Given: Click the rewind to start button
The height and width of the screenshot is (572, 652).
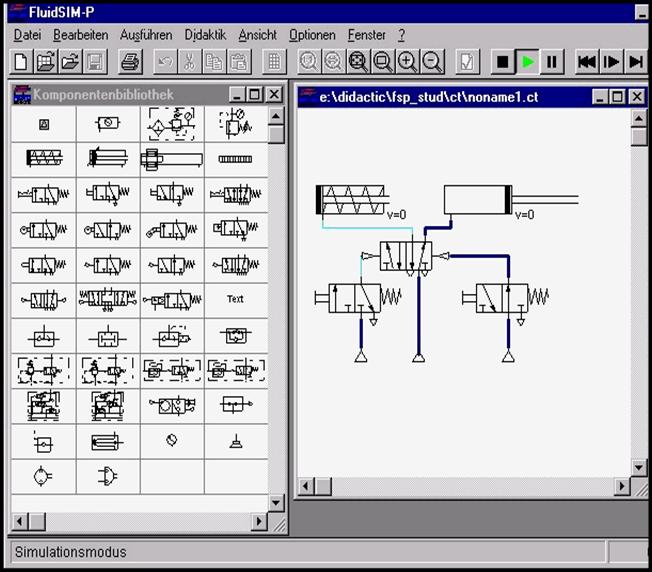Looking at the screenshot, I should (587, 62).
